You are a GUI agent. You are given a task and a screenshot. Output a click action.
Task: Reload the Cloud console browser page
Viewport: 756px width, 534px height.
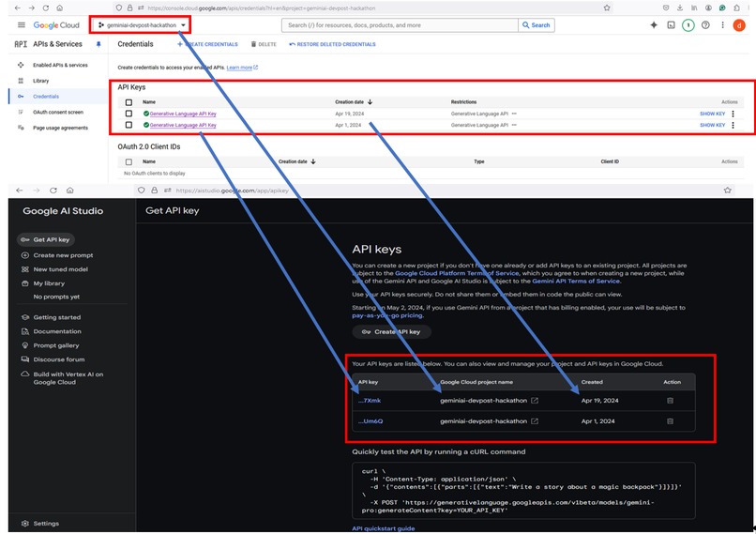[x=45, y=8]
